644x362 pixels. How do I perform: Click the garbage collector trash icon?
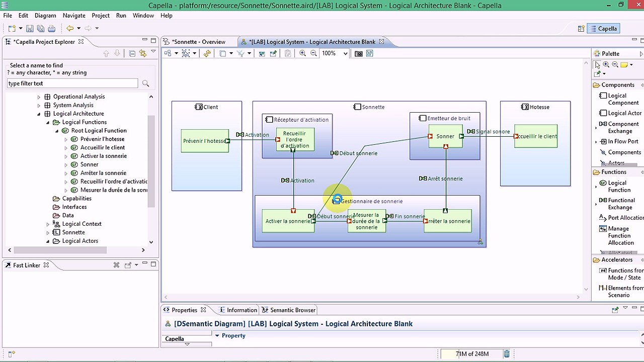click(x=507, y=354)
